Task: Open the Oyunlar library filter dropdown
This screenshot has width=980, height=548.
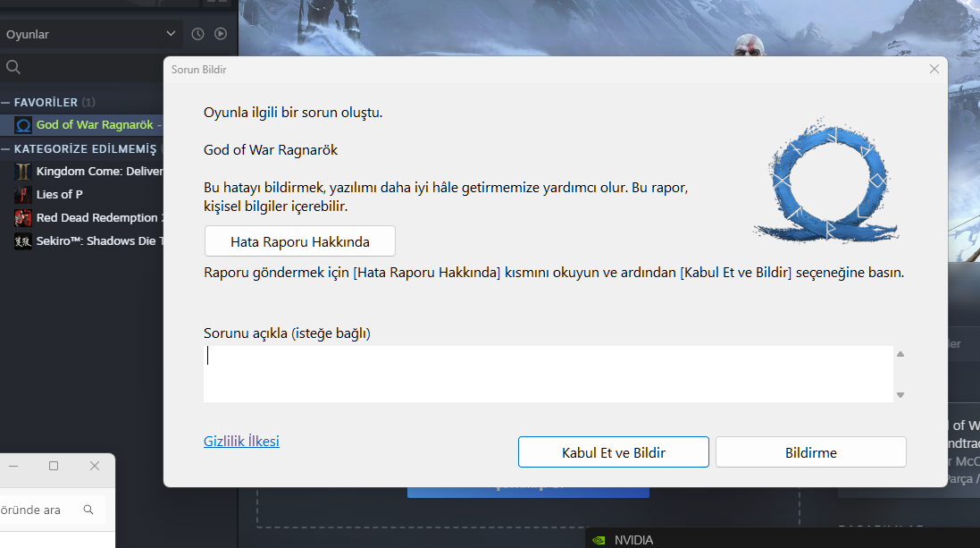Action: pos(91,34)
